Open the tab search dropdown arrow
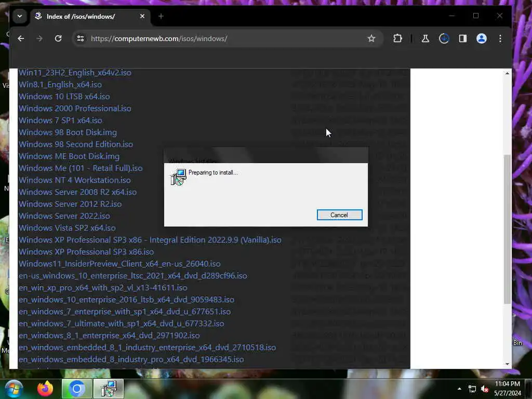This screenshot has height=399, width=532. pos(20,16)
